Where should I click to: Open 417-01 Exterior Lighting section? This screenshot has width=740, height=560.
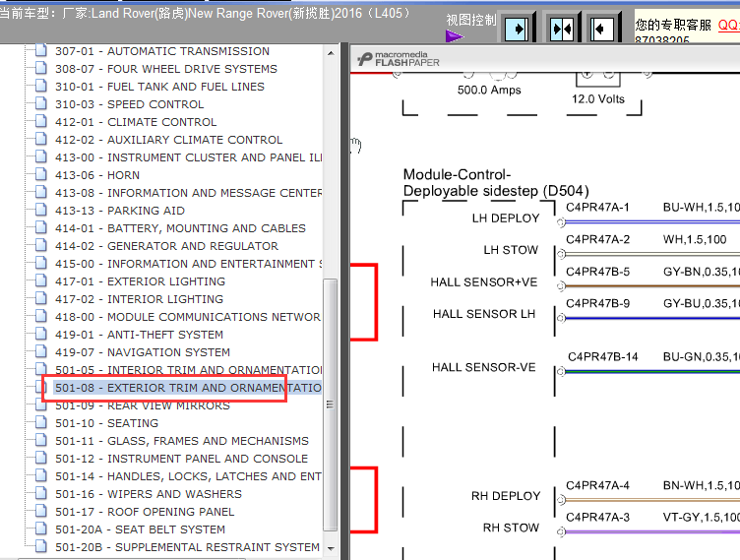click(x=140, y=281)
